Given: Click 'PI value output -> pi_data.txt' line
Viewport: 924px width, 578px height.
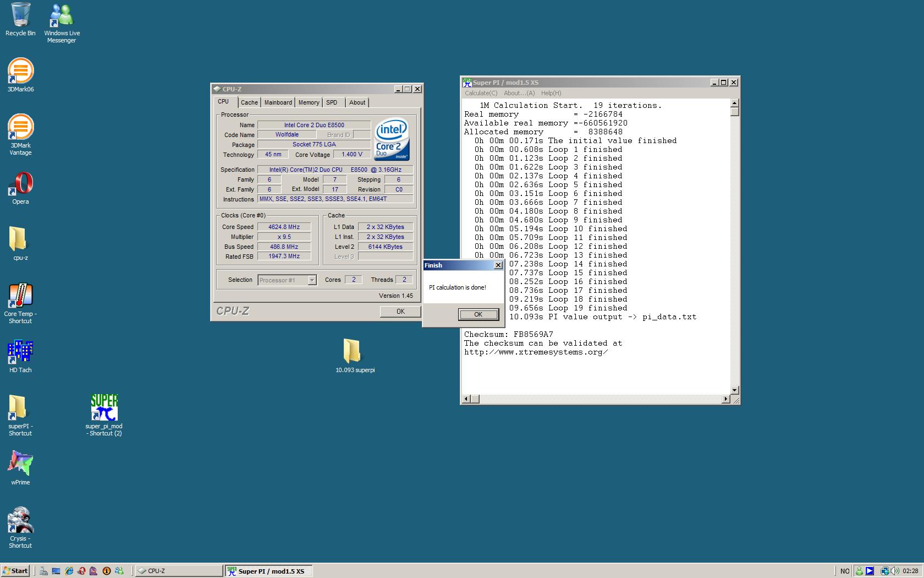Looking at the screenshot, I should click(x=602, y=317).
